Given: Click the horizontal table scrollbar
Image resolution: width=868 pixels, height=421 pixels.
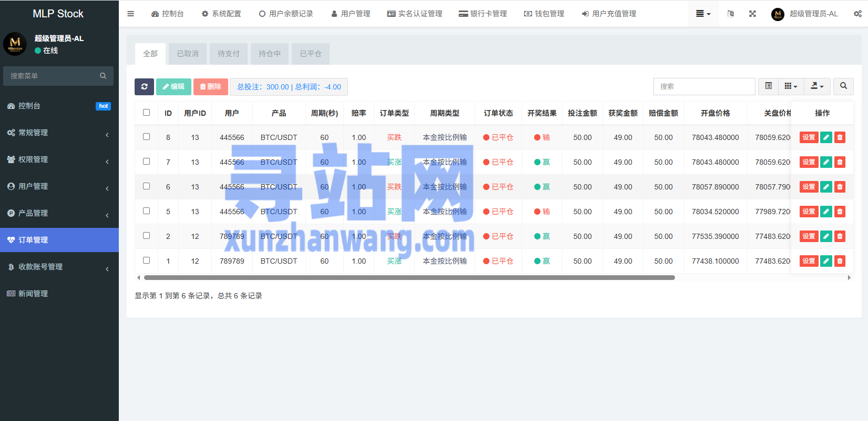Looking at the screenshot, I should tap(409, 277).
